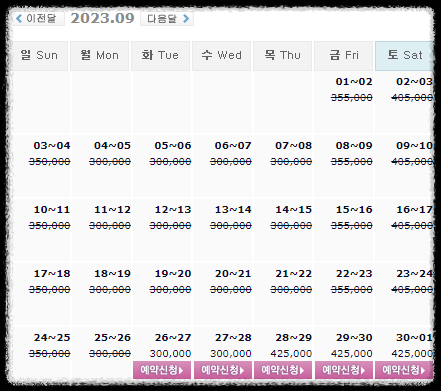
Task: Click struck-out 355,000 price under 15~16
Action: click(352, 225)
